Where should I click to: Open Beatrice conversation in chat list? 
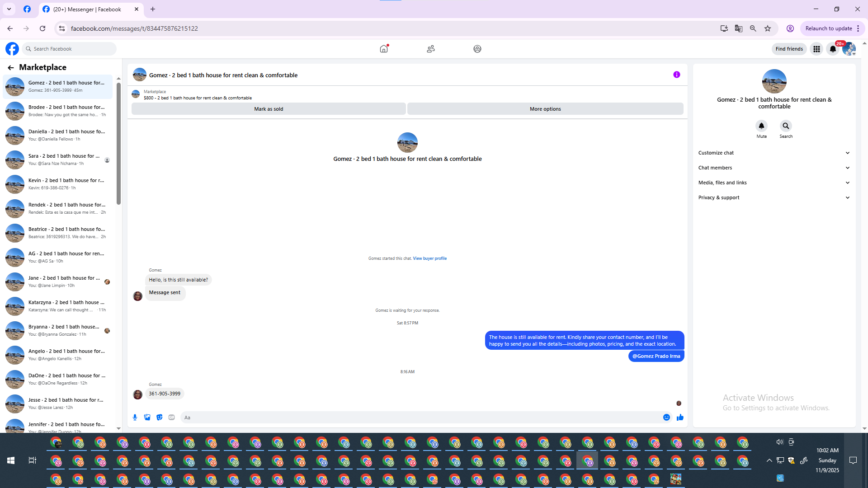(58, 233)
